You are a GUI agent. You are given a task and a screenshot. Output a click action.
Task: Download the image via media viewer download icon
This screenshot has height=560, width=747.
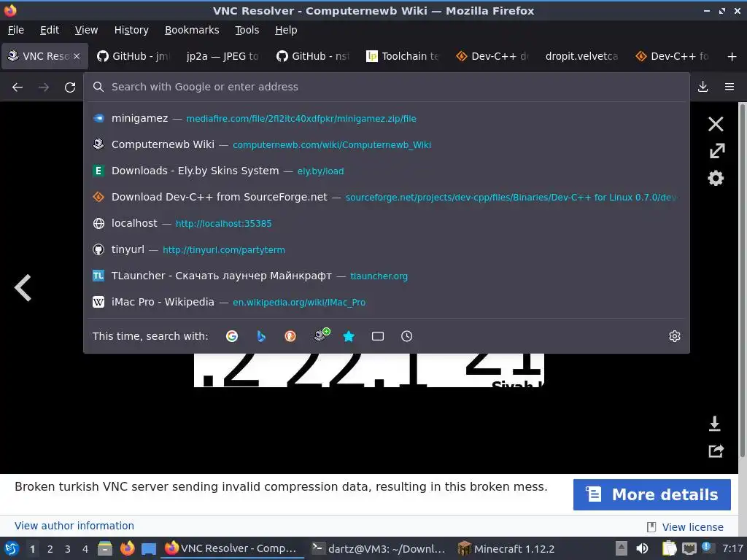[715, 424]
